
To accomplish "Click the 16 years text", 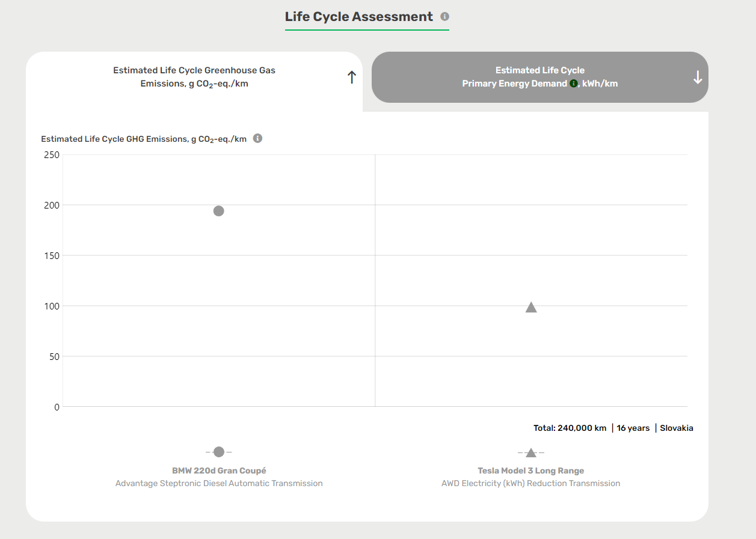I will (x=633, y=428).
